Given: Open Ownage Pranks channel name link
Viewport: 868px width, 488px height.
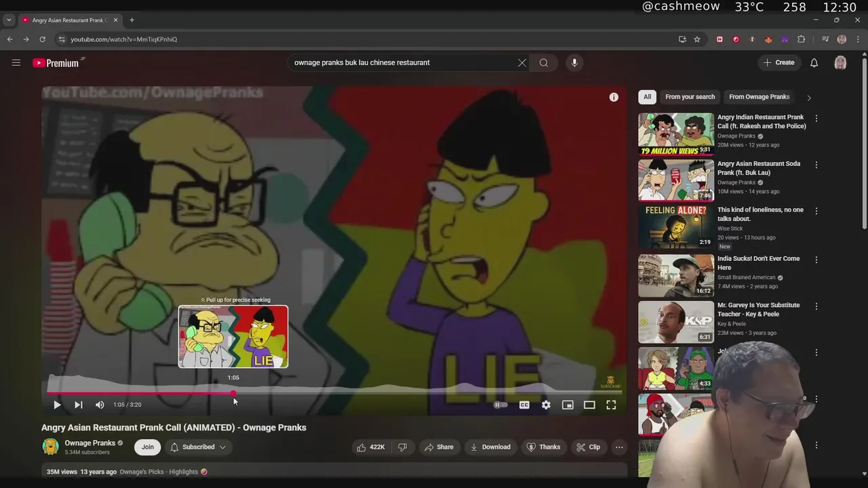Looking at the screenshot, I should (x=90, y=443).
